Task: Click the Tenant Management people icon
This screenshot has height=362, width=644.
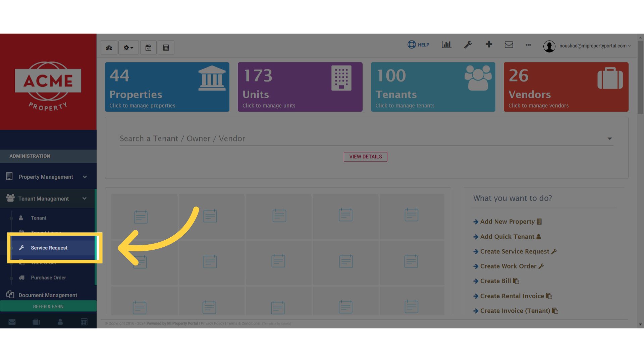Action: pos(10,198)
